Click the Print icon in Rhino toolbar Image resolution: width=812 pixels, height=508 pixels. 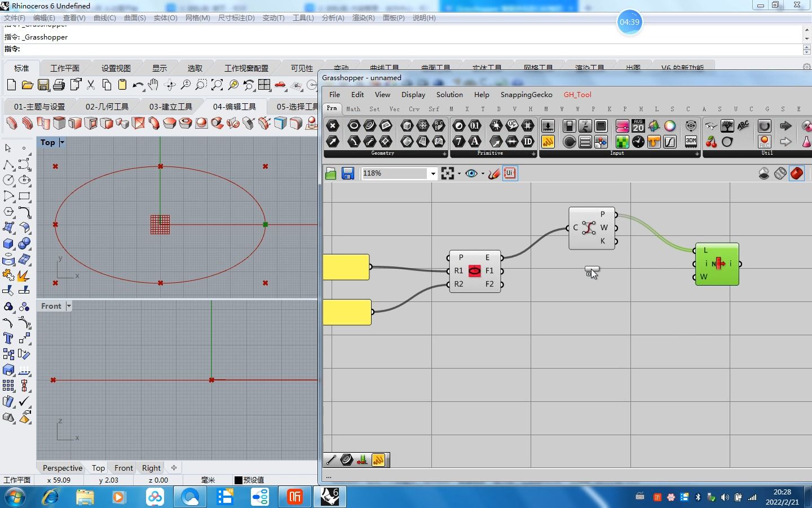[59, 85]
